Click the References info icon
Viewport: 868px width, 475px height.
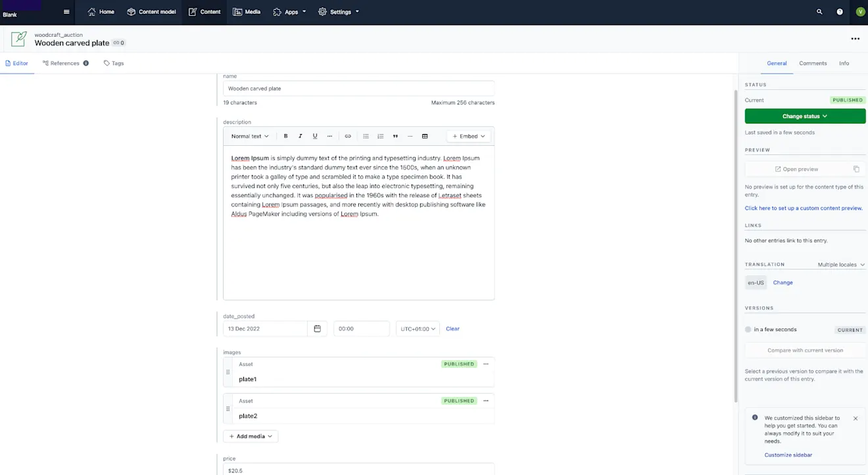86,63
